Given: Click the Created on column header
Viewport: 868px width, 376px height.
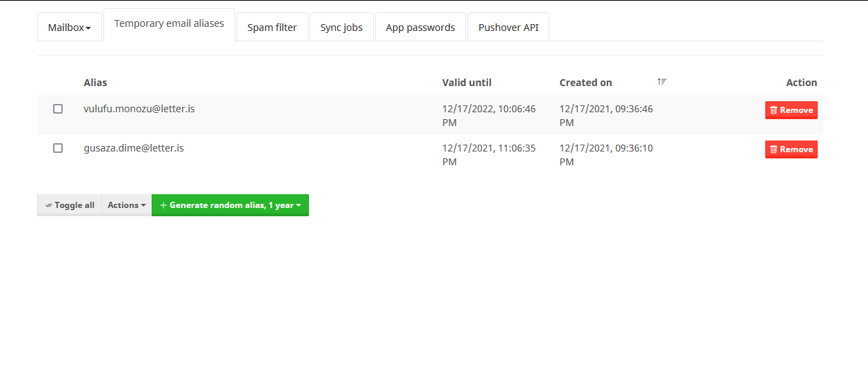Looking at the screenshot, I should [586, 83].
